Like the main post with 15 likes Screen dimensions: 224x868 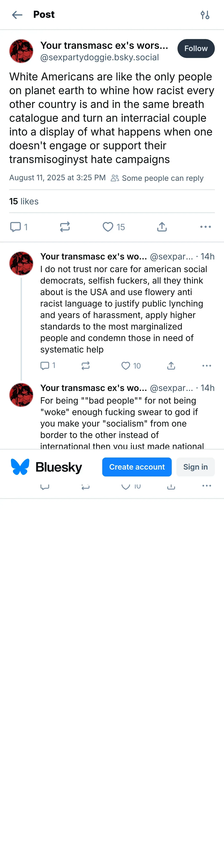tap(108, 227)
